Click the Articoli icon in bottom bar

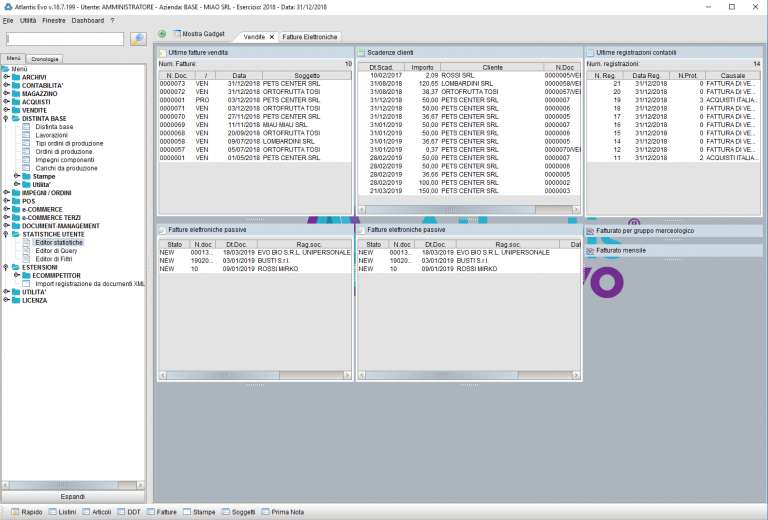pyautogui.click(x=86, y=512)
